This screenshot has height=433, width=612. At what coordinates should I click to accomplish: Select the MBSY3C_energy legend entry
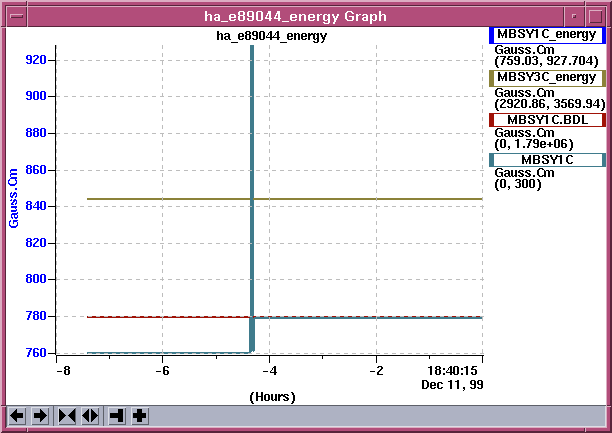click(x=547, y=77)
